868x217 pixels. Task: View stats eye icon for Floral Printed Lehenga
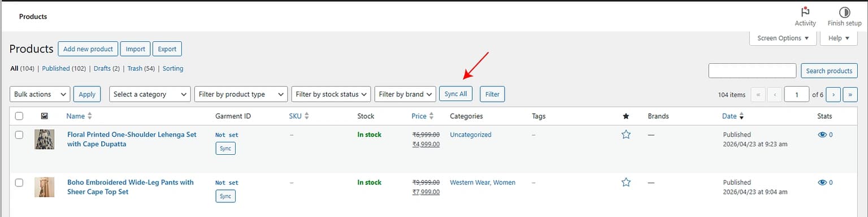[x=822, y=134]
